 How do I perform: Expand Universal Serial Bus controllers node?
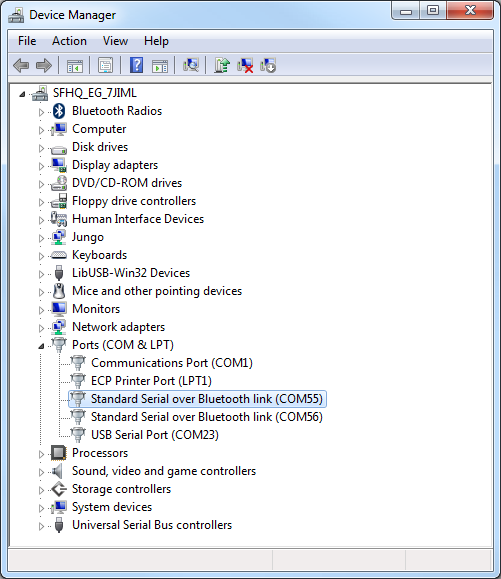point(41,526)
